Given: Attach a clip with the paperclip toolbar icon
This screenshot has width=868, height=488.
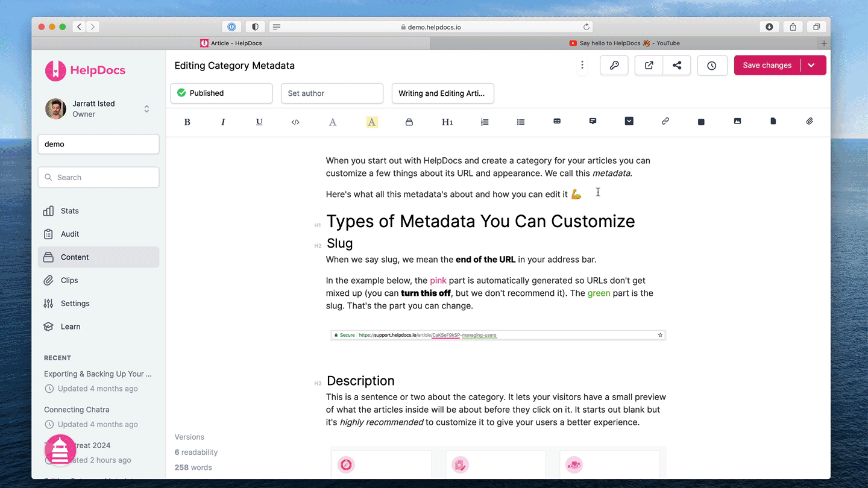Looking at the screenshot, I should point(810,121).
